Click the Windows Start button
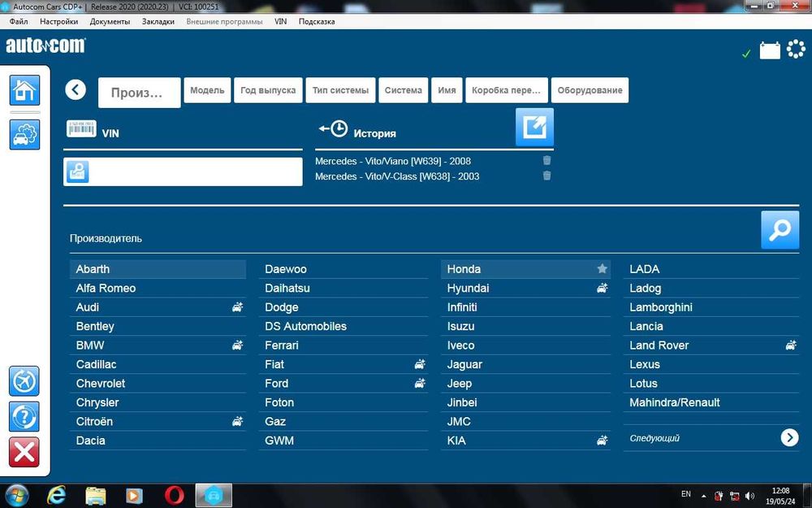 pyautogui.click(x=16, y=496)
